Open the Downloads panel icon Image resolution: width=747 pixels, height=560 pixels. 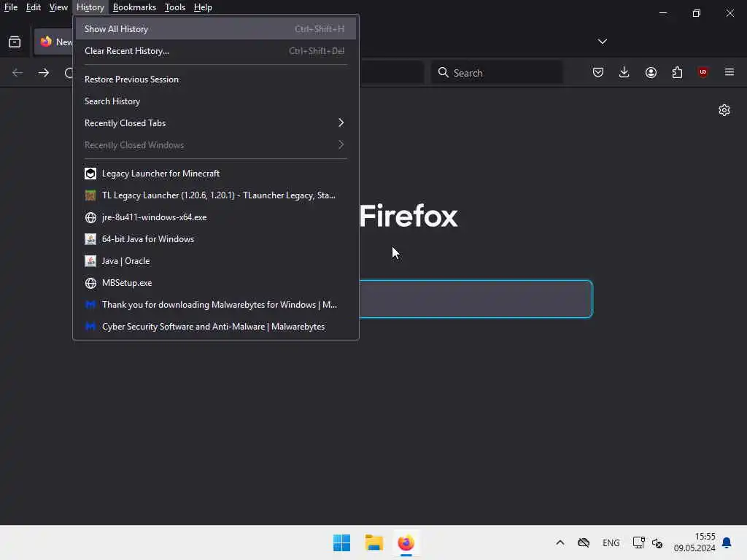624,72
